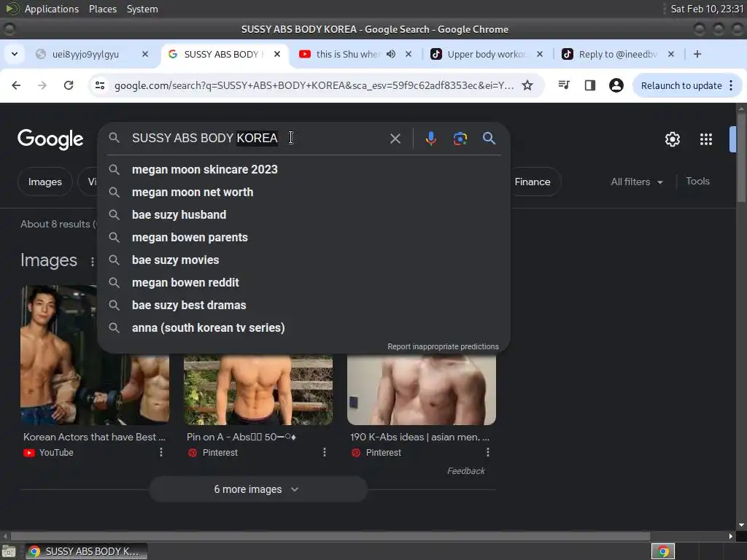Open Chrome window from the taskbar

coord(86,551)
